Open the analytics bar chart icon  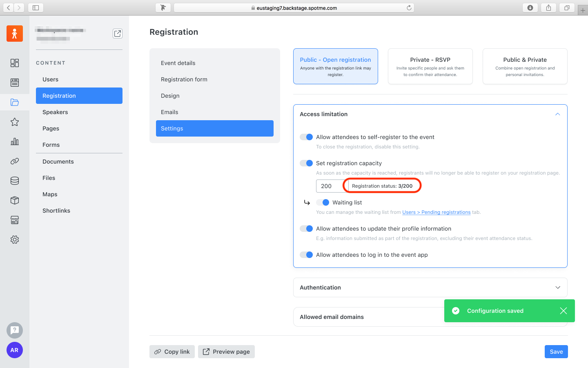coord(15,141)
